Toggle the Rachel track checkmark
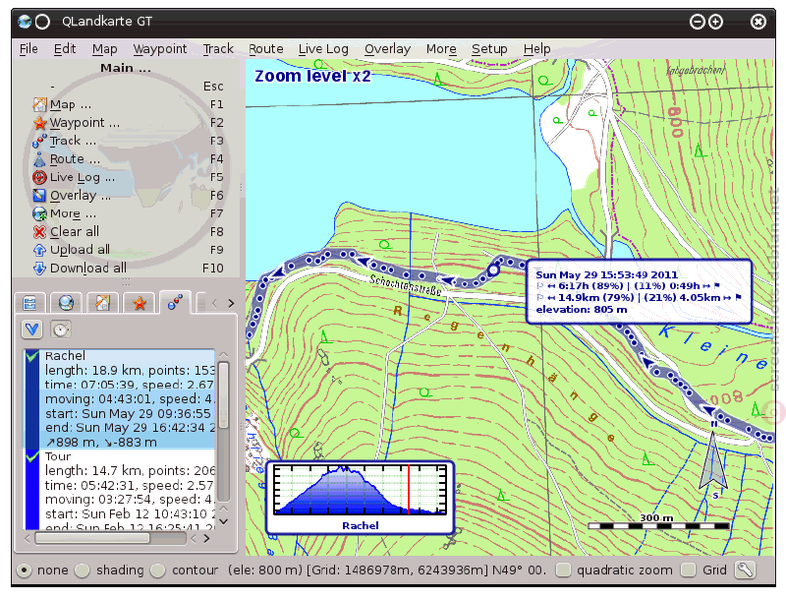 pyautogui.click(x=33, y=356)
